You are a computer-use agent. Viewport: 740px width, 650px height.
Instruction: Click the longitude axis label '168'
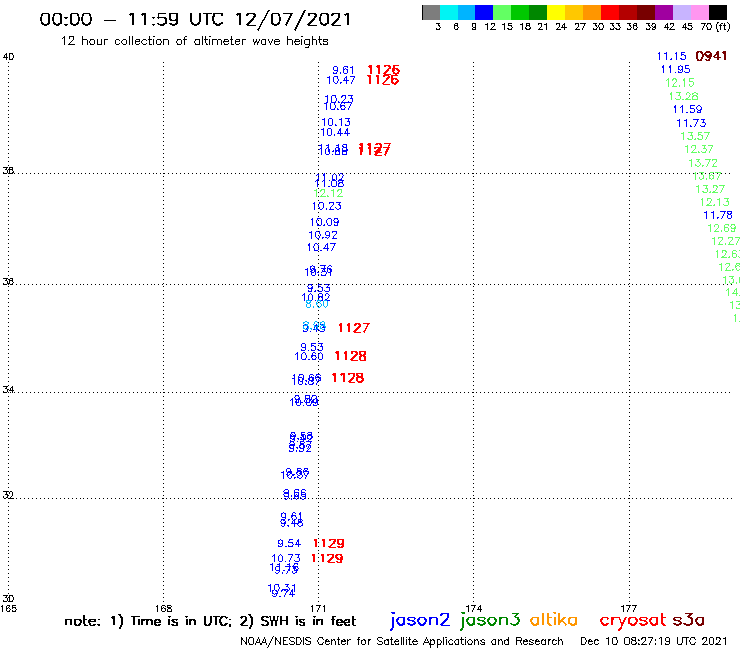pyautogui.click(x=164, y=608)
